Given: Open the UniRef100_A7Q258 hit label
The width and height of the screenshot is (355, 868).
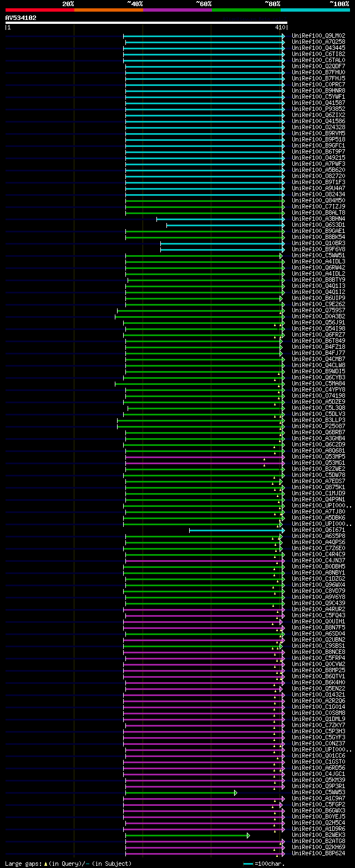Looking at the screenshot, I should [x=318, y=42].
